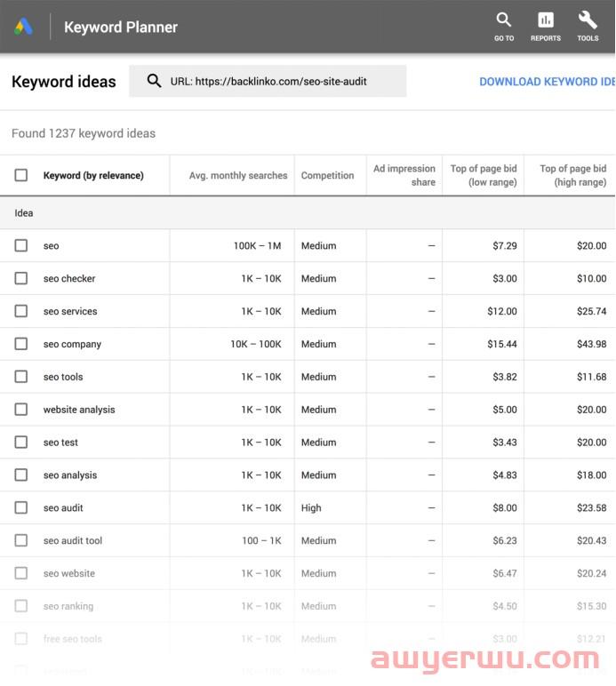
Task: Click the Google Ads logo icon
Action: [x=24, y=27]
